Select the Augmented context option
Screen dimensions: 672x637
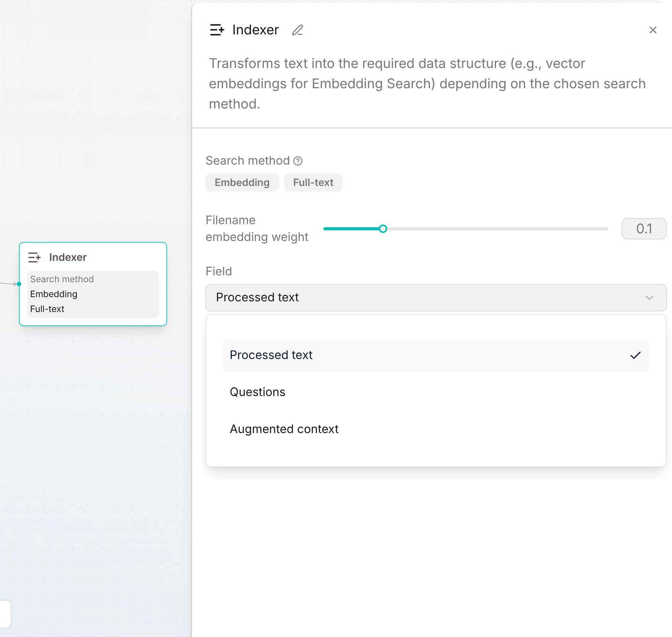(436, 429)
